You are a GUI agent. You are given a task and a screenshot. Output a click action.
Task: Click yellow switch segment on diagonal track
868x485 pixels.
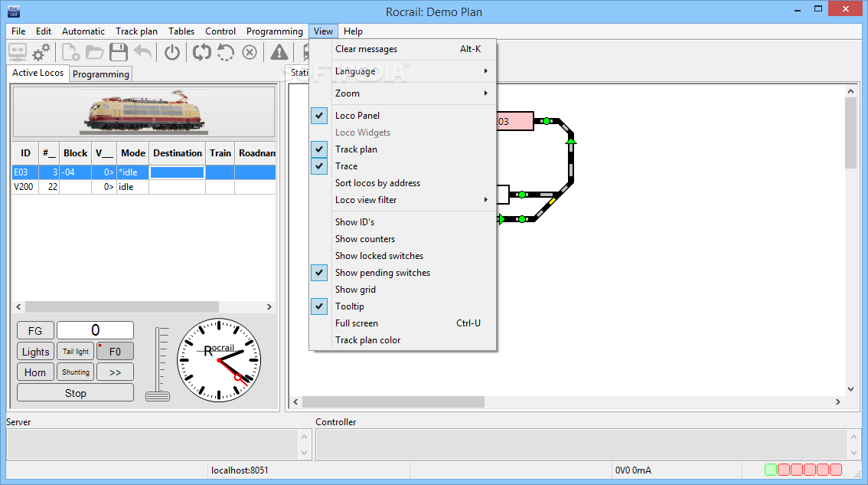click(552, 202)
